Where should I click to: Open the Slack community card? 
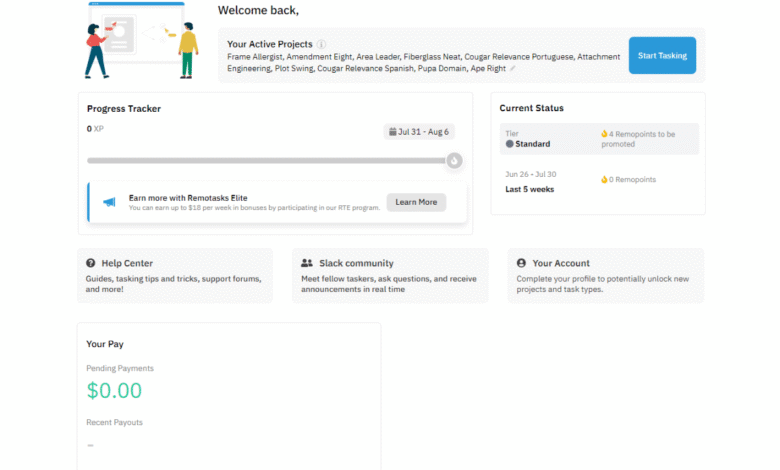point(390,276)
